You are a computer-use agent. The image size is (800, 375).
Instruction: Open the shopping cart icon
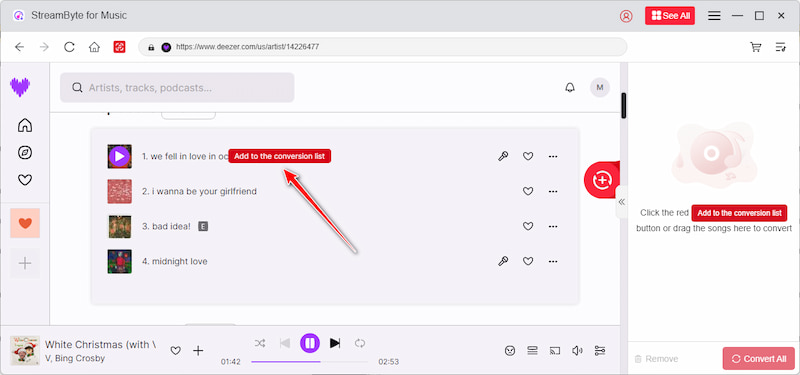(x=756, y=47)
